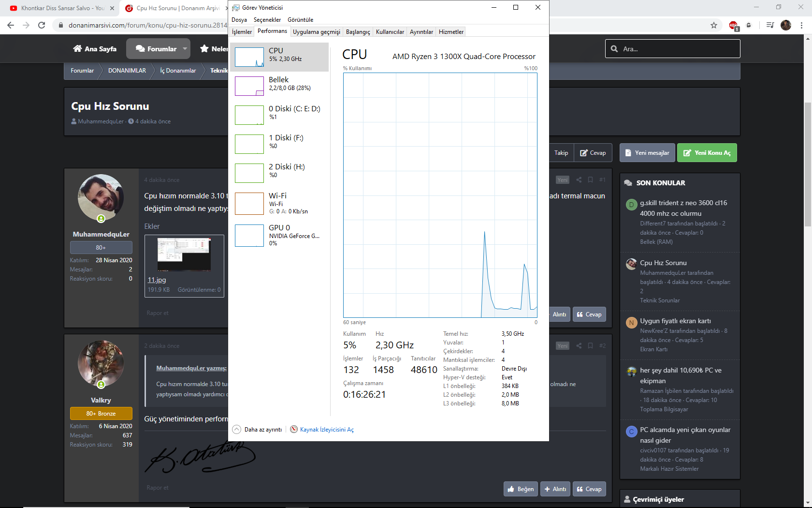Go to Ana Sayfa on the forum
This screenshot has height=508, width=812.
[95, 49]
